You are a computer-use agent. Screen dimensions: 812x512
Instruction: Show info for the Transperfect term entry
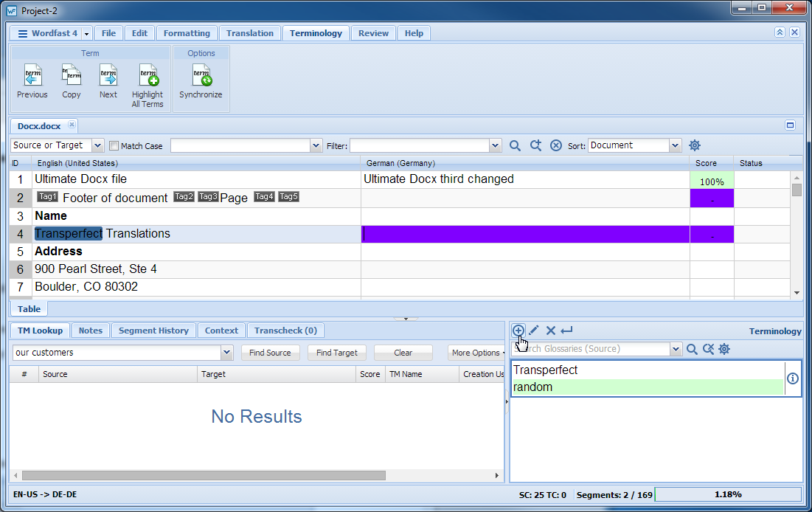coord(792,378)
